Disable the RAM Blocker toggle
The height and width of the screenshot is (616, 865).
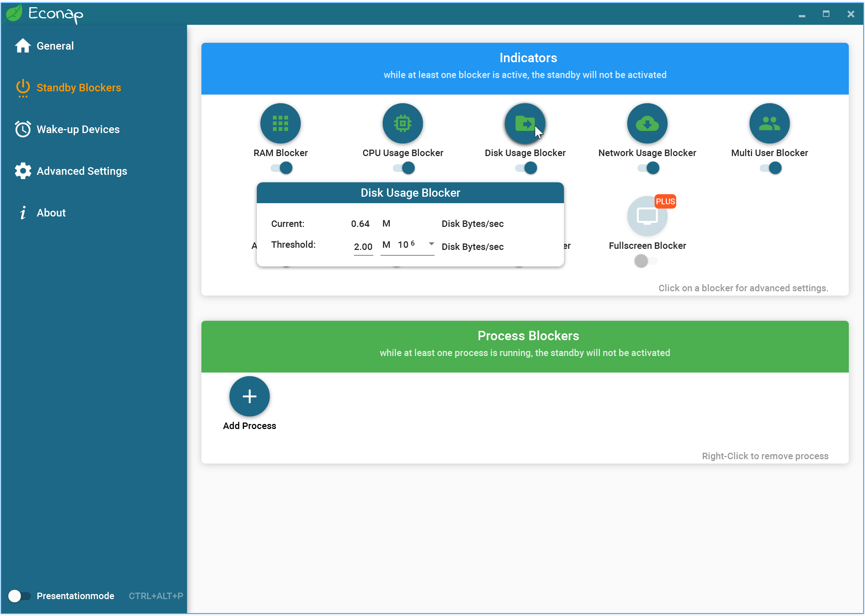tap(282, 168)
